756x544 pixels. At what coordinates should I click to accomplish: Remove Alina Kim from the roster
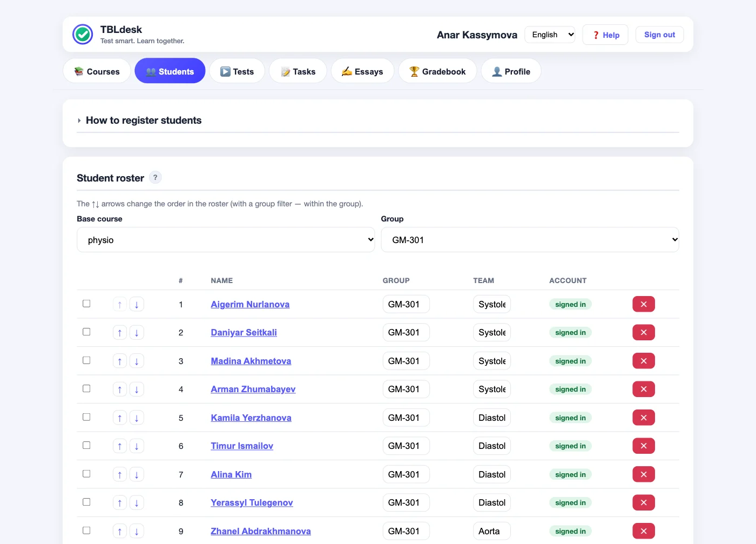tap(644, 474)
